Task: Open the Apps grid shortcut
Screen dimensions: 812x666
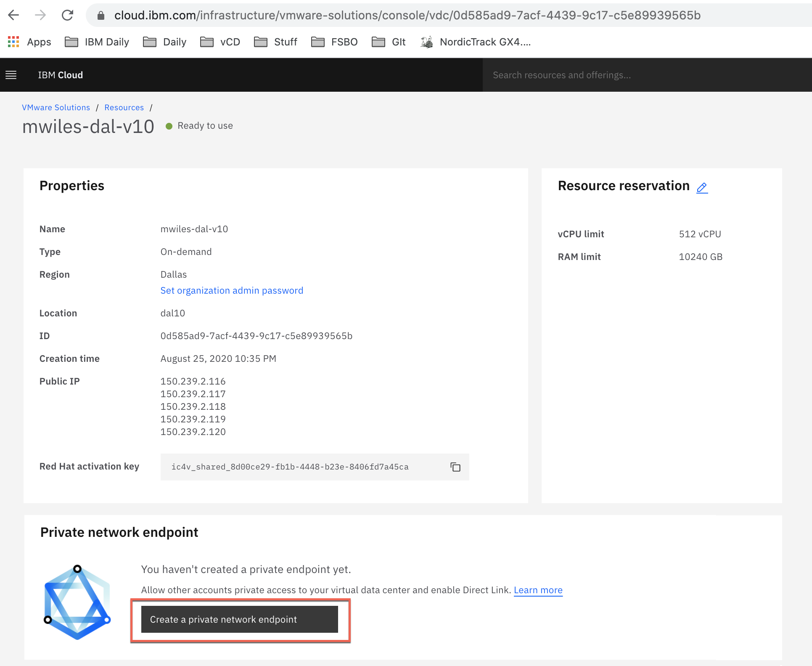Action: [29, 42]
